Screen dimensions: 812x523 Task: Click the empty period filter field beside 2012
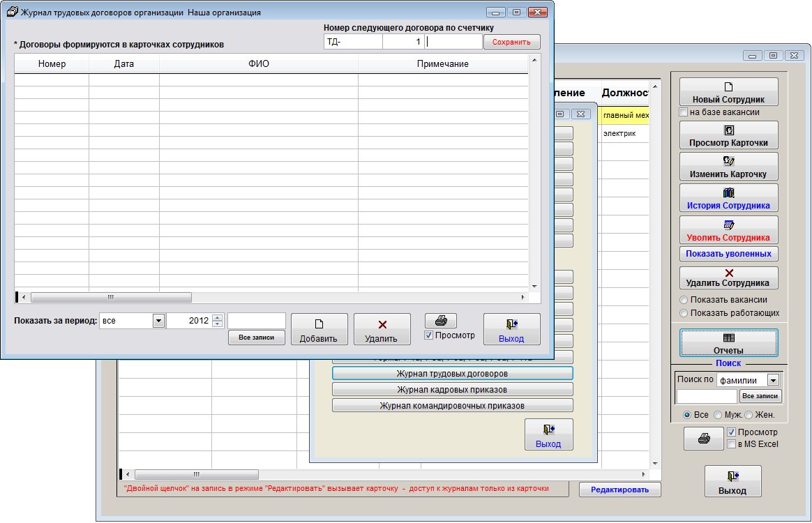click(256, 321)
